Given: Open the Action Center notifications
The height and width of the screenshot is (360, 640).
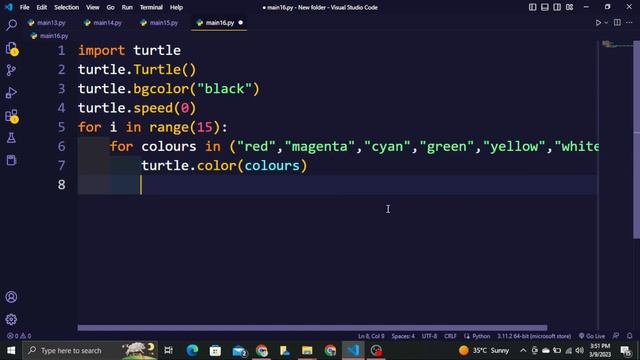Looking at the screenshot, I should click(x=625, y=350).
